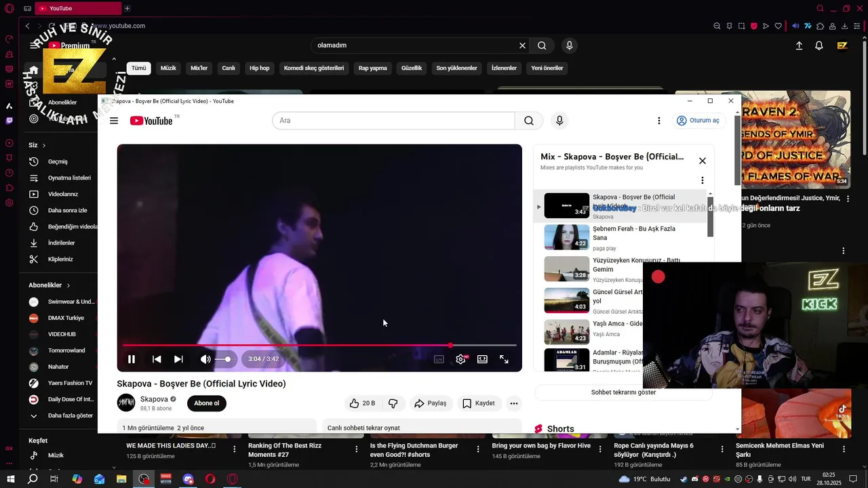The width and height of the screenshot is (868, 488).
Task: Clear 'olamadım' search text with X
Action: 522,45
